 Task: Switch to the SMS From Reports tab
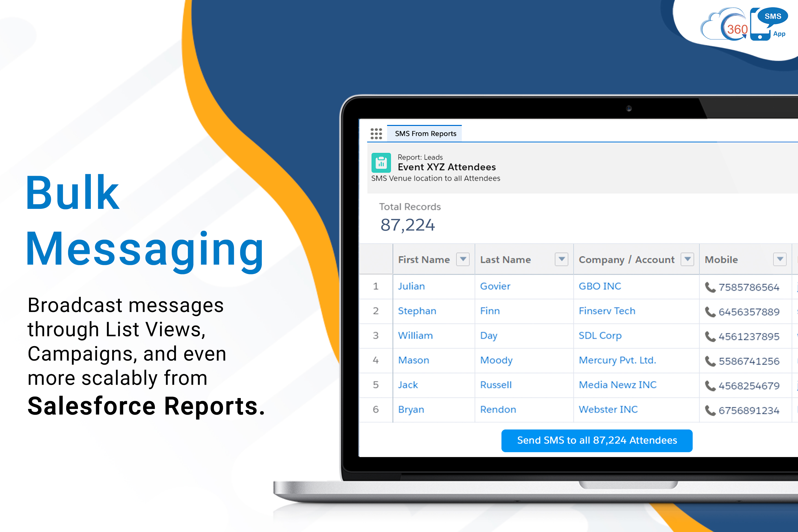[x=425, y=133]
